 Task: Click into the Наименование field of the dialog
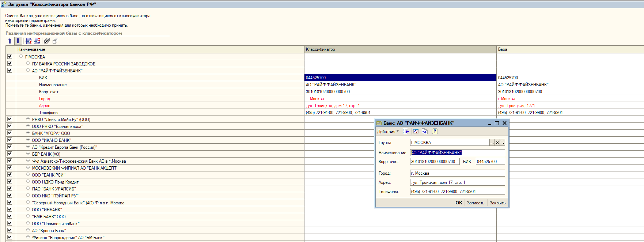pyautogui.click(x=458, y=153)
